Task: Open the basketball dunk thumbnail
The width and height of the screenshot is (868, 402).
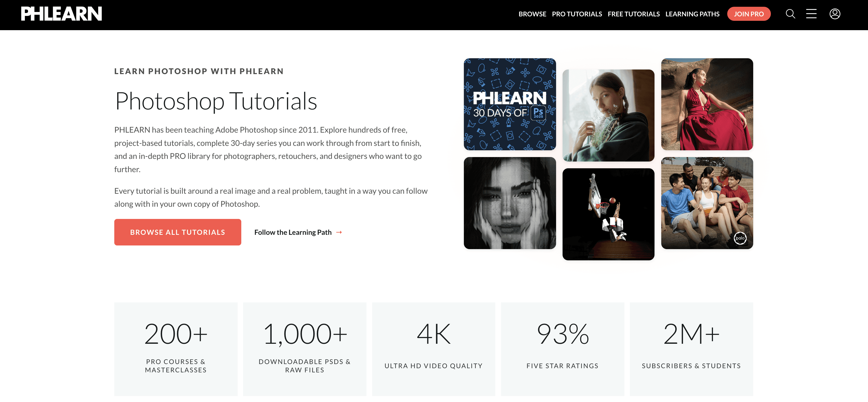Action: coord(608,214)
